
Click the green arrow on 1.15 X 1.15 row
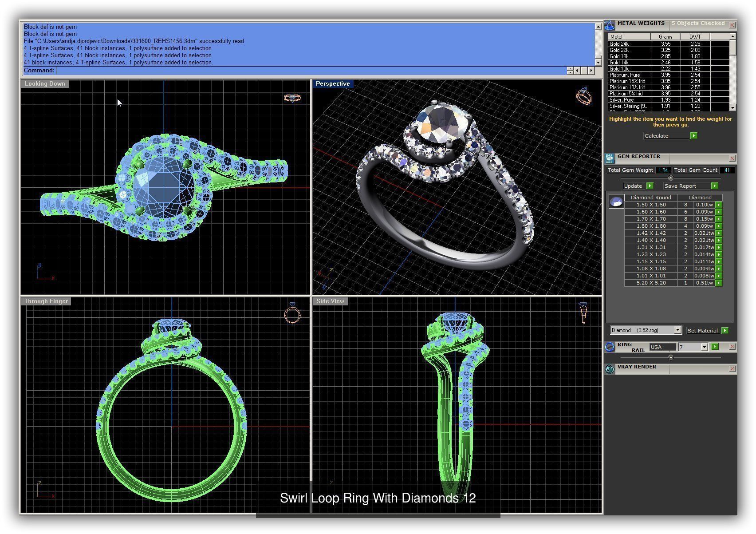[x=719, y=262]
